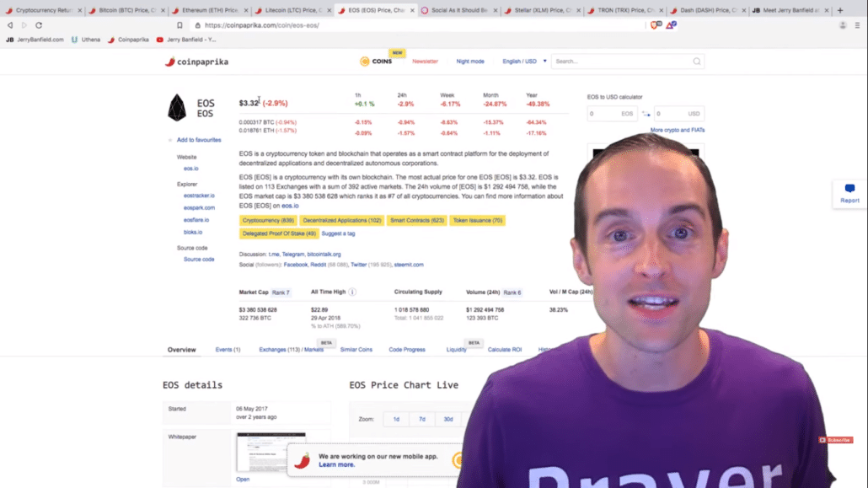The width and height of the screenshot is (868, 488).
Task: Set chart zoom to 7d
Action: [x=422, y=420]
